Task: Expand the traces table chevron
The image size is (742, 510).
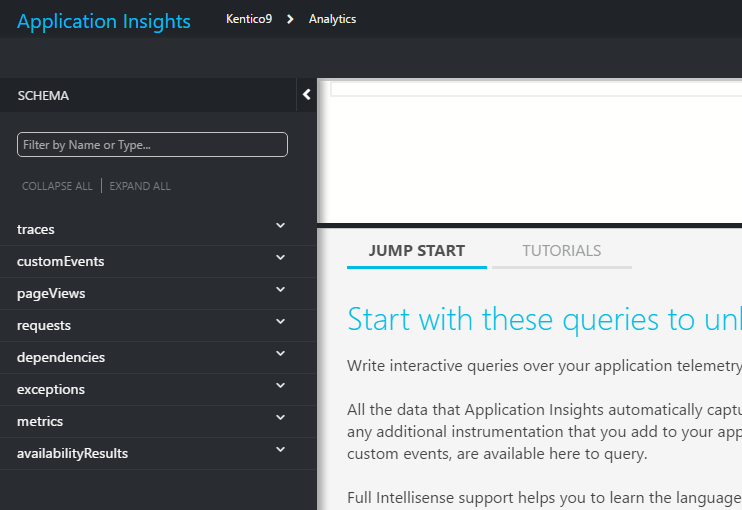Action: click(281, 226)
